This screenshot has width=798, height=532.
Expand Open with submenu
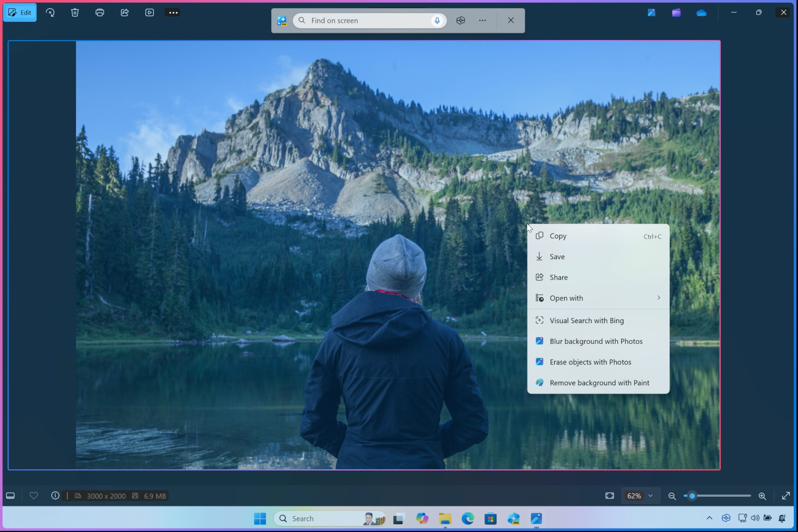point(658,298)
